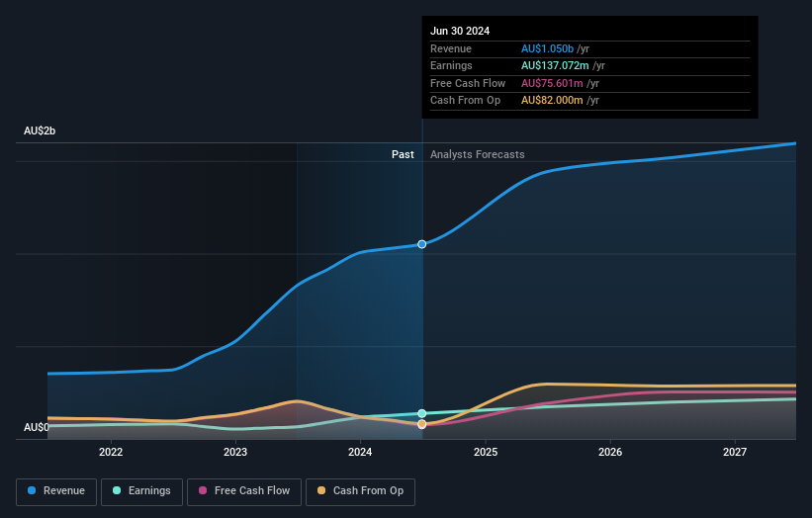Click the Earnings teal data point marker

pos(422,413)
